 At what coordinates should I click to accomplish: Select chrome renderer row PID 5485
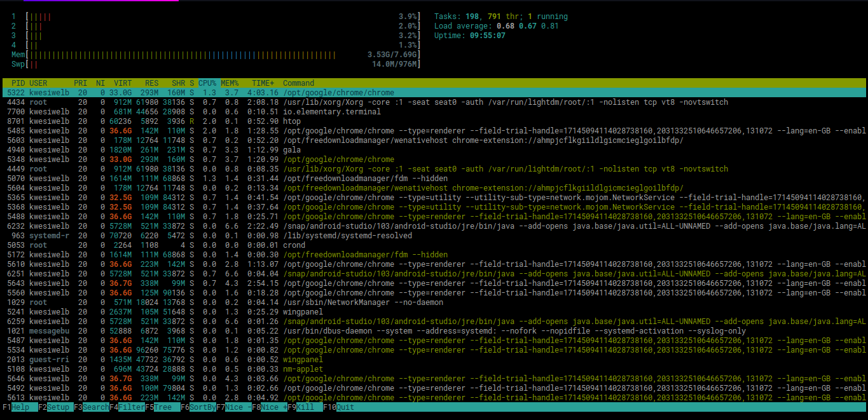click(x=434, y=131)
